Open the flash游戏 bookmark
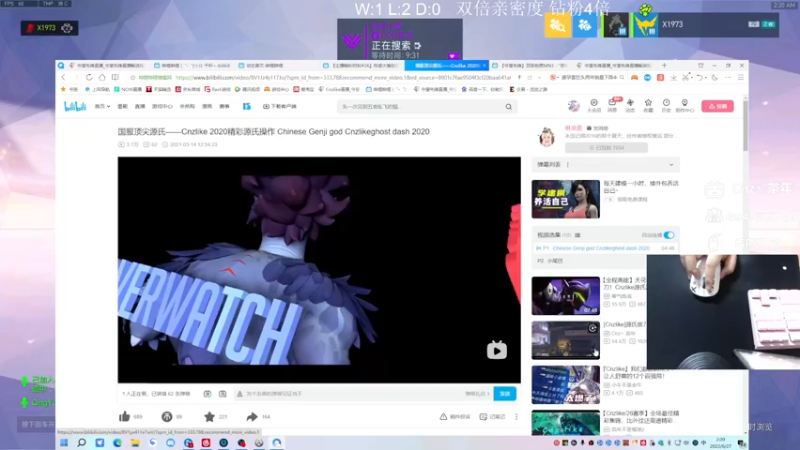This screenshot has width=800, height=450. click(x=217, y=89)
